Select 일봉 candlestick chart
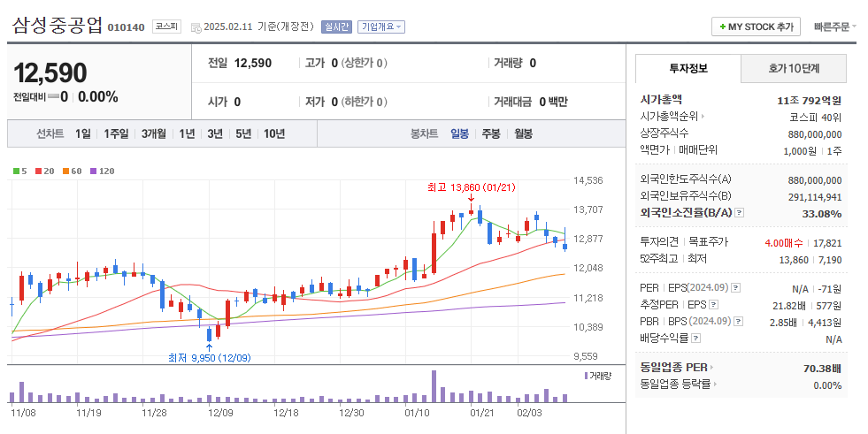Screen dimensions: 868x434 [459, 133]
